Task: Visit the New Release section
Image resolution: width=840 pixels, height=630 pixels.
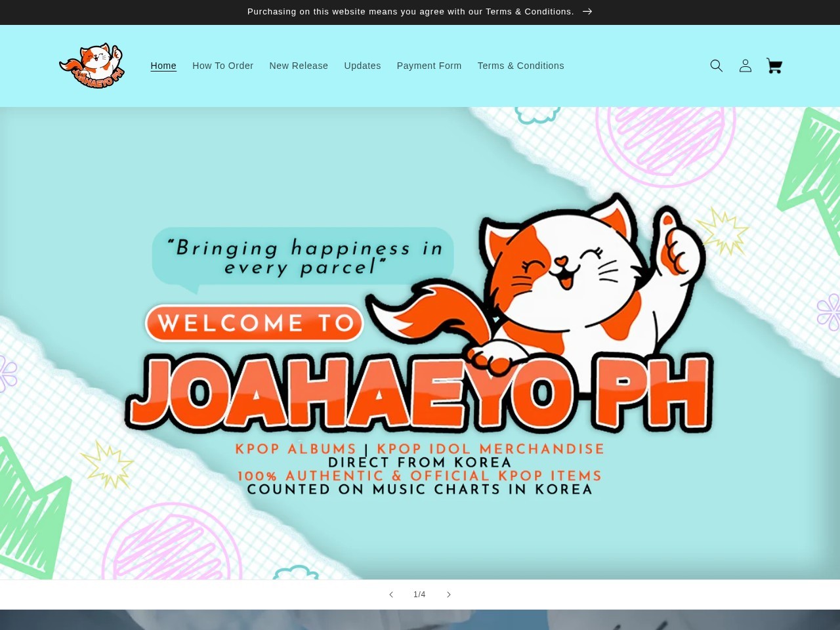Action: 299,66
